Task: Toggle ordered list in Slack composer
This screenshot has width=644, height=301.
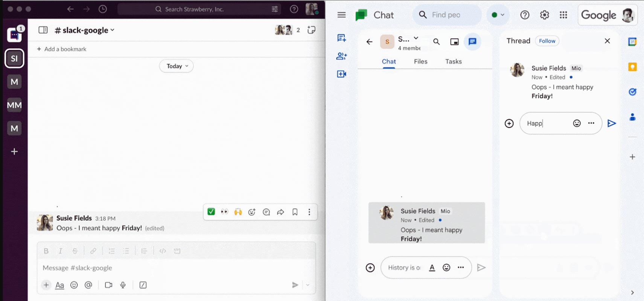Action: (x=111, y=251)
